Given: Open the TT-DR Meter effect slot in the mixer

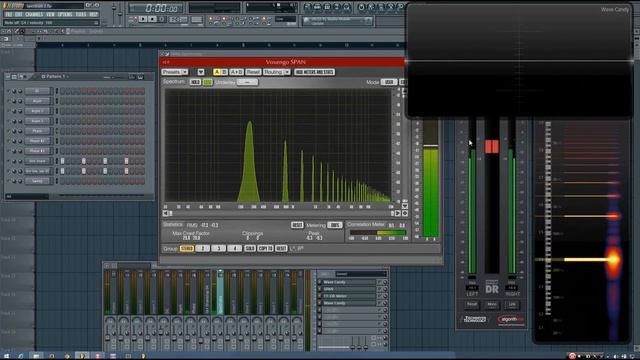Looking at the screenshot, I should tap(349, 296).
